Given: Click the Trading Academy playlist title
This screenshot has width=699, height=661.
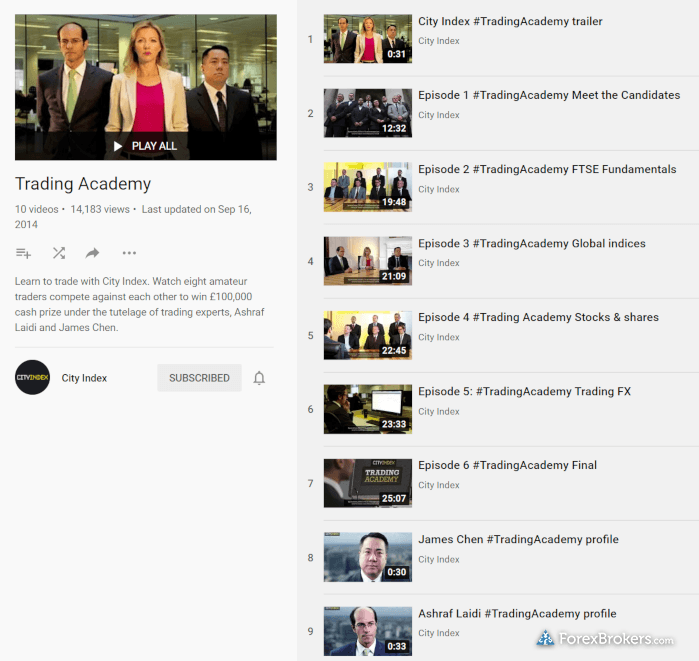Looking at the screenshot, I should click(x=83, y=184).
